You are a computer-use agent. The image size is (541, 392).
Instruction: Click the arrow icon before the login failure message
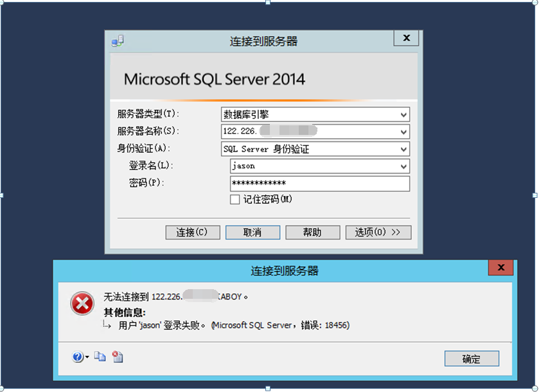pyautogui.click(x=107, y=325)
